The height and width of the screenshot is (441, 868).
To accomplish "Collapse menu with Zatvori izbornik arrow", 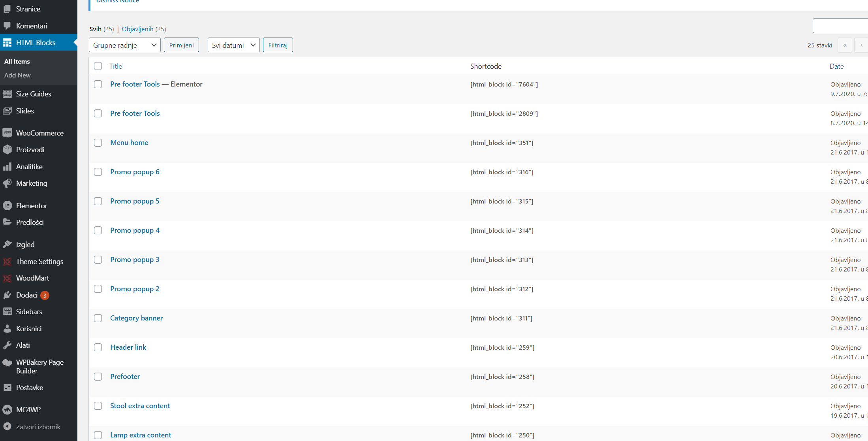I will 7,427.
